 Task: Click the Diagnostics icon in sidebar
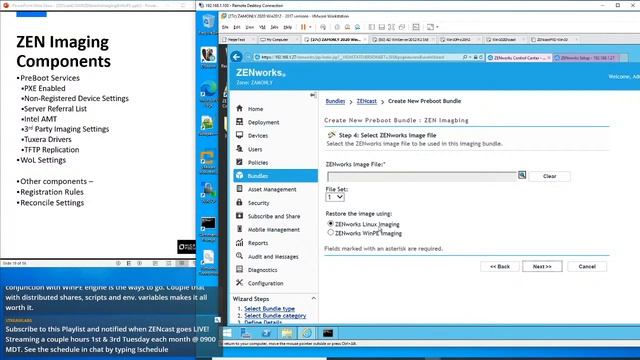pos(240,269)
